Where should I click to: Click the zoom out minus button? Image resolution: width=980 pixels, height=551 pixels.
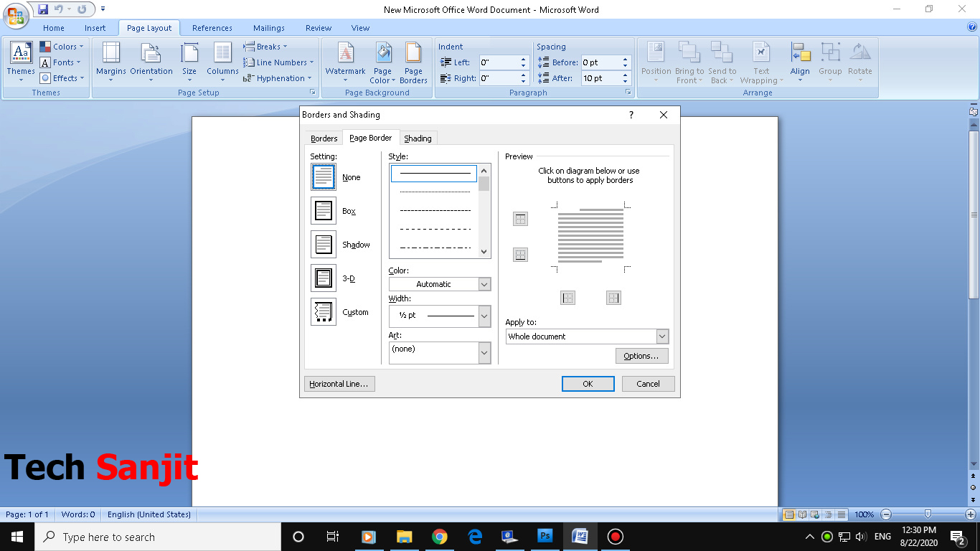[x=886, y=514]
